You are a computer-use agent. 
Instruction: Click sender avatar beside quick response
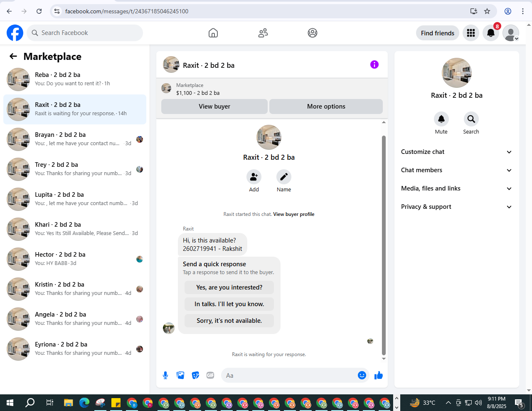tap(169, 328)
